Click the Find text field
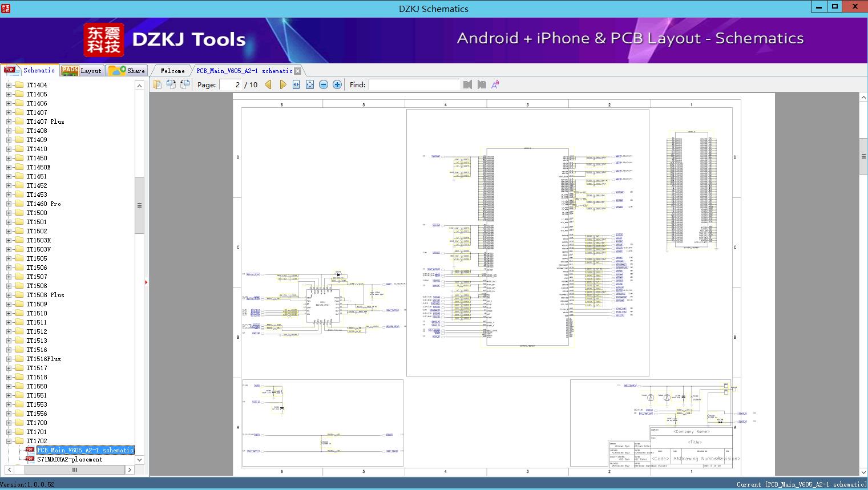The width and height of the screenshot is (868, 490). (414, 84)
